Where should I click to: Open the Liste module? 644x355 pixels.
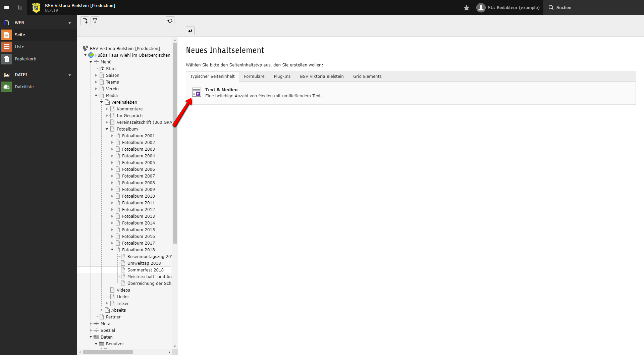coord(19,47)
